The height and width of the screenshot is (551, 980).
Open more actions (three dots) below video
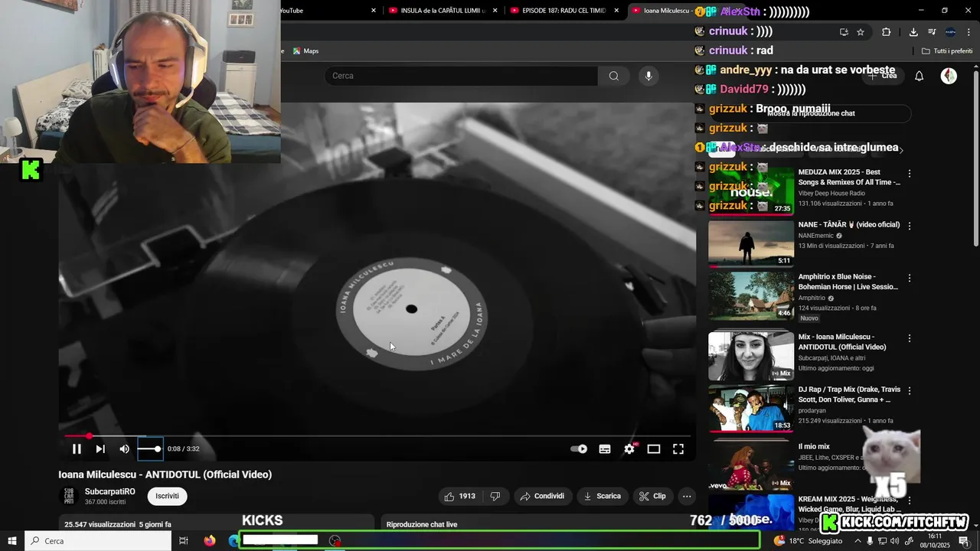[687, 496]
